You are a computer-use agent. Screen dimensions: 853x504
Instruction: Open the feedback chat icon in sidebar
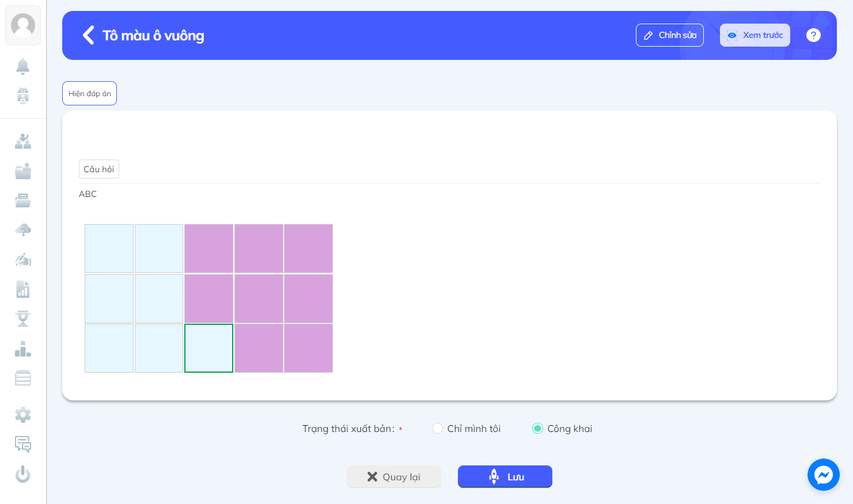(23, 444)
